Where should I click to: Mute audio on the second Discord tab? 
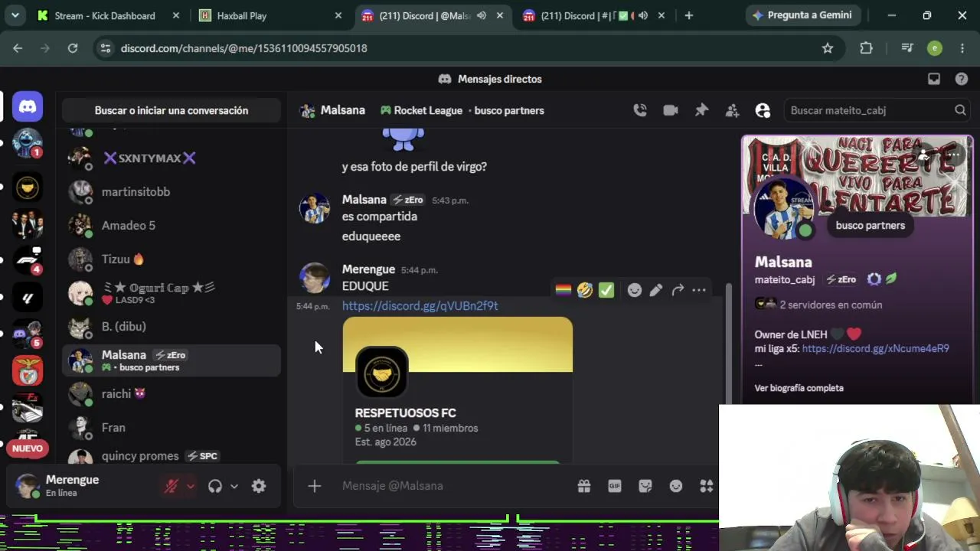click(x=643, y=15)
